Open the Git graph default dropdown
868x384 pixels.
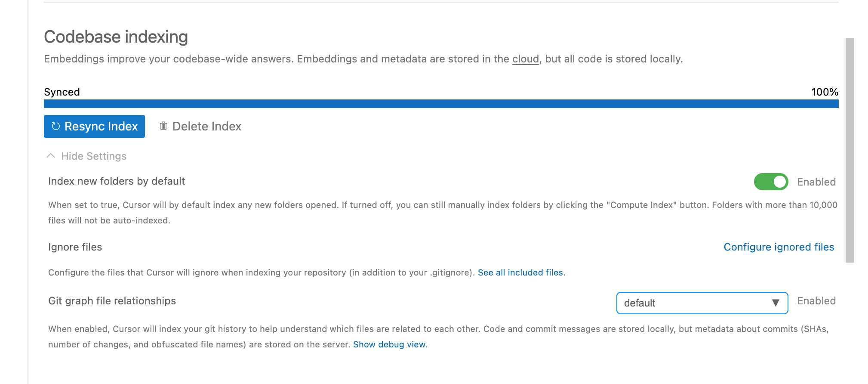(x=702, y=303)
